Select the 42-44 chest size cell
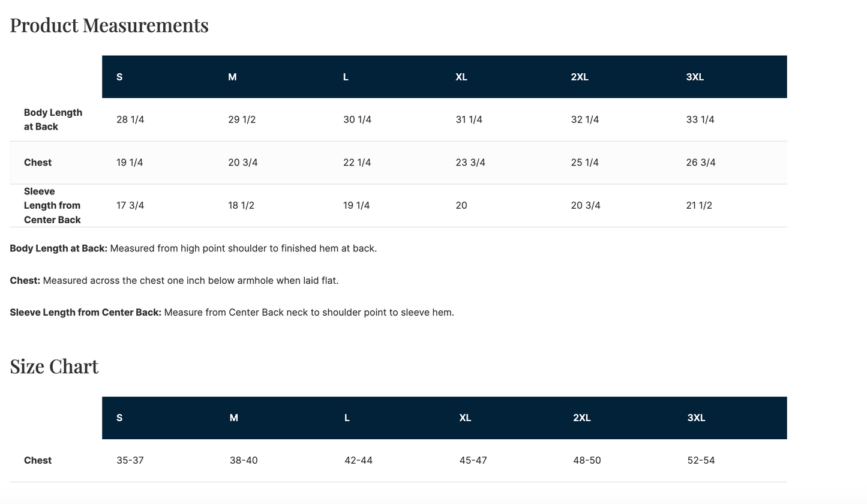The width and height of the screenshot is (867, 504). (358, 460)
